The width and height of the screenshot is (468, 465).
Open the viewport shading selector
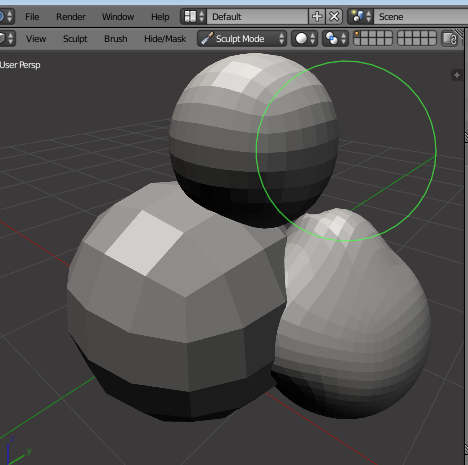pyautogui.click(x=304, y=39)
